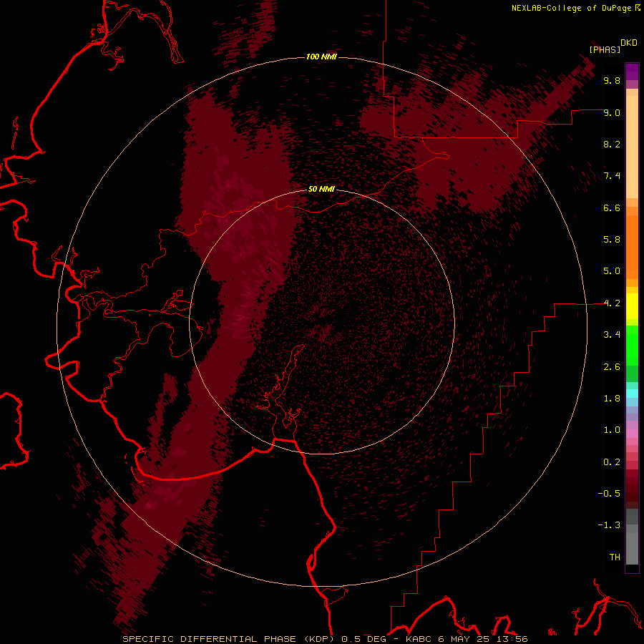Click the 0.2 value on the color scale
This screenshot has height=644, width=644.
tap(612, 462)
